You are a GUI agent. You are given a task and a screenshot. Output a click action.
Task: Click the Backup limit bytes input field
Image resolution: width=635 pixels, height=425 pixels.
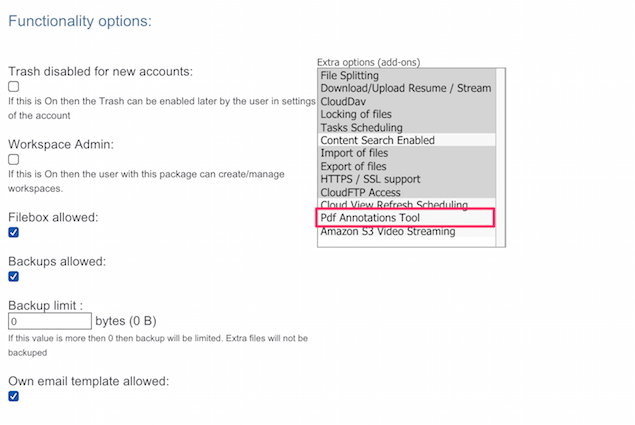pyautogui.click(x=50, y=322)
